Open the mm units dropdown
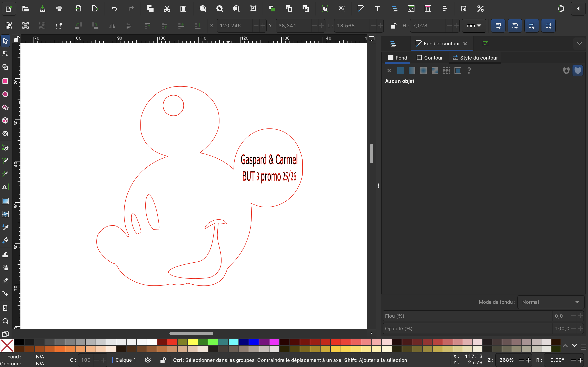Screen dimensions: 588x367 (x=473, y=25)
